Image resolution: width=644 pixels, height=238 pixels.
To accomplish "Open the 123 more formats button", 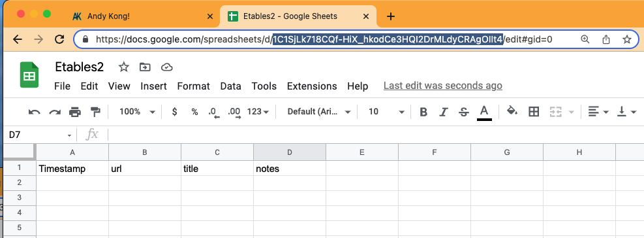I will [x=258, y=112].
